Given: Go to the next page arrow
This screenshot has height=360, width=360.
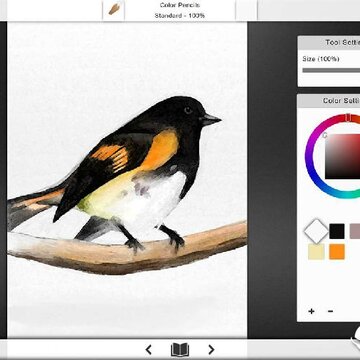Looking at the screenshot, I should [x=211, y=350].
